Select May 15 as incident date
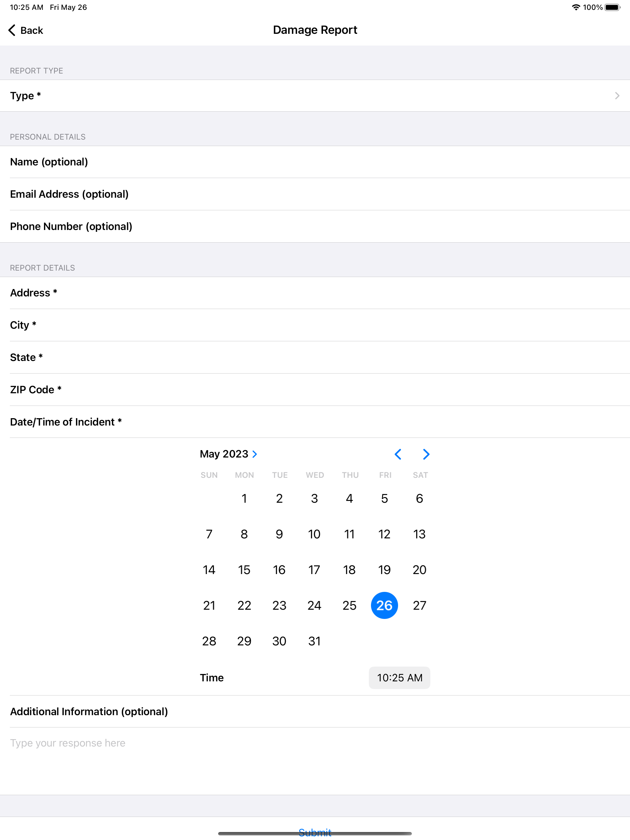This screenshot has width=630, height=840. [244, 570]
